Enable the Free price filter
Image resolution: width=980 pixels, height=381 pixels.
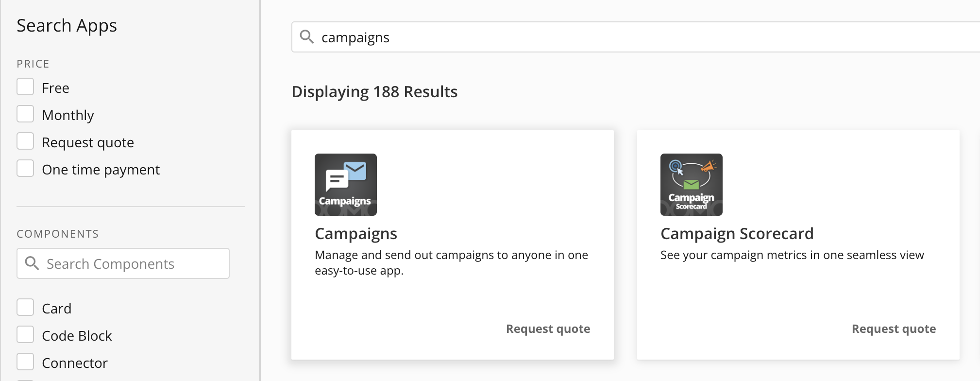coord(25,87)
